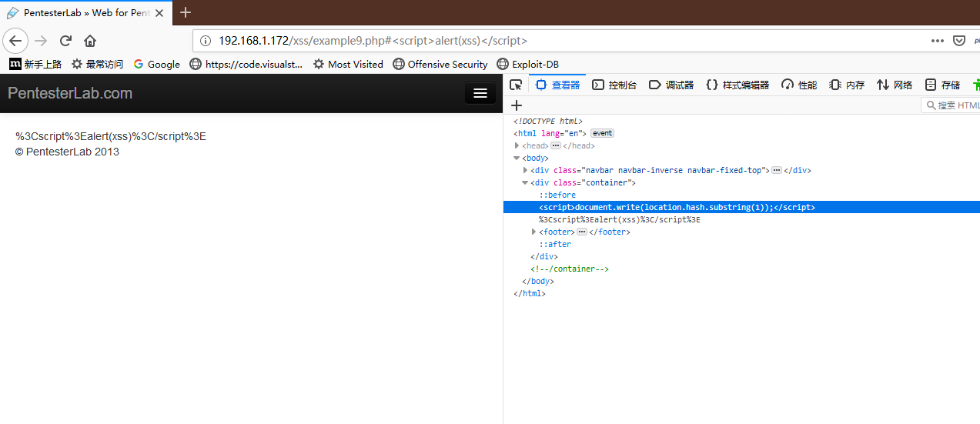Select the closing html tag row
Screen dimensions: 980x424
pyautogui.click(x=530, y=293)
